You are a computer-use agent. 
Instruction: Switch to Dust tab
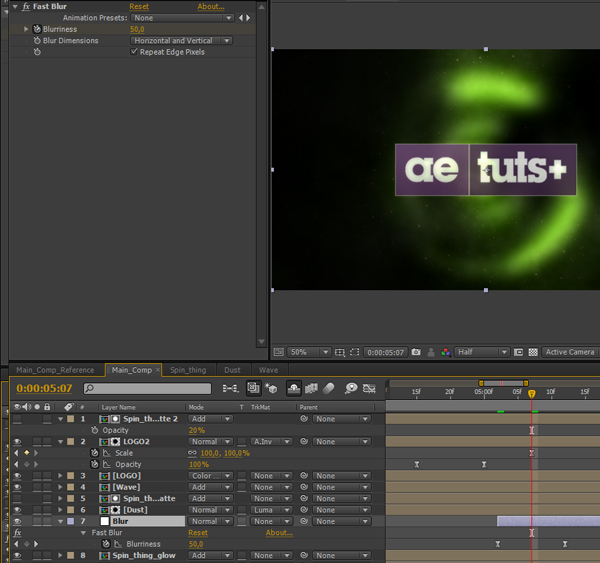point(232,370)
